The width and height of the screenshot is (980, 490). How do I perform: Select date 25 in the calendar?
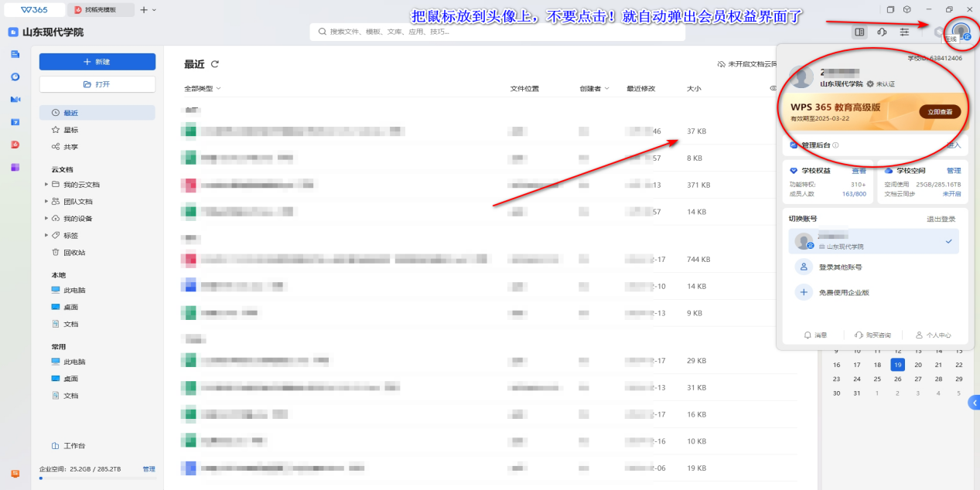(x=877, y=379)
